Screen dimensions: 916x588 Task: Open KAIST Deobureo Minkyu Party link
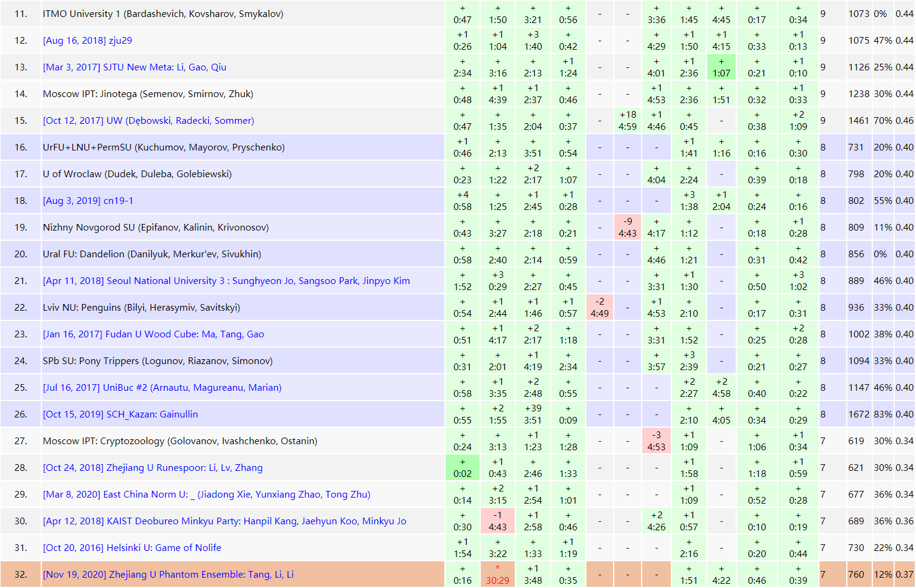(224, 521)
